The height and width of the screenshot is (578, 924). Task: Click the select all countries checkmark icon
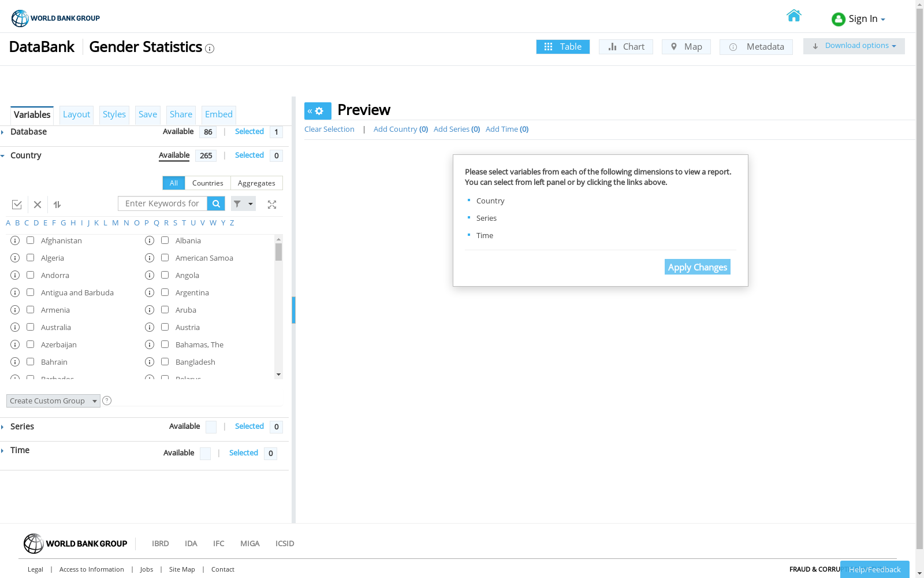[17, 205]
